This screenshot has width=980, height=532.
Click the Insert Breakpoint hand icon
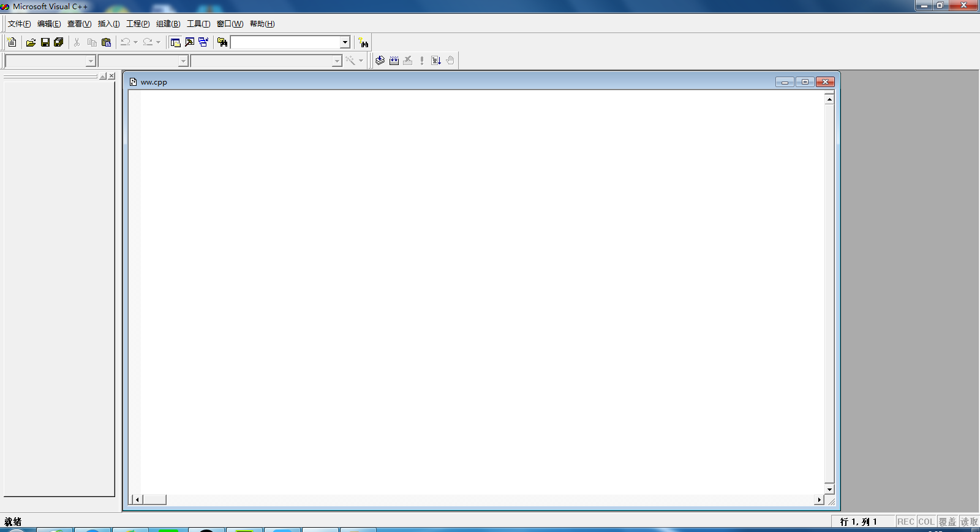[450, 60]
